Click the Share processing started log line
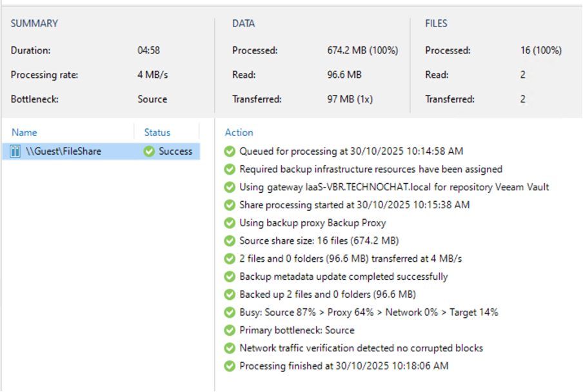Viewport: 583px width, 392px height. [x=354, y=205]
